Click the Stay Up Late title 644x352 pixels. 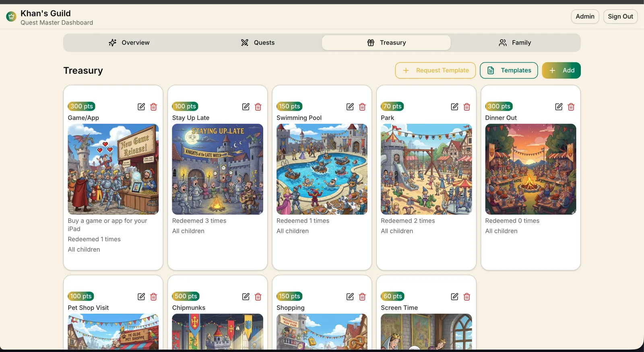tap(191, 118)
